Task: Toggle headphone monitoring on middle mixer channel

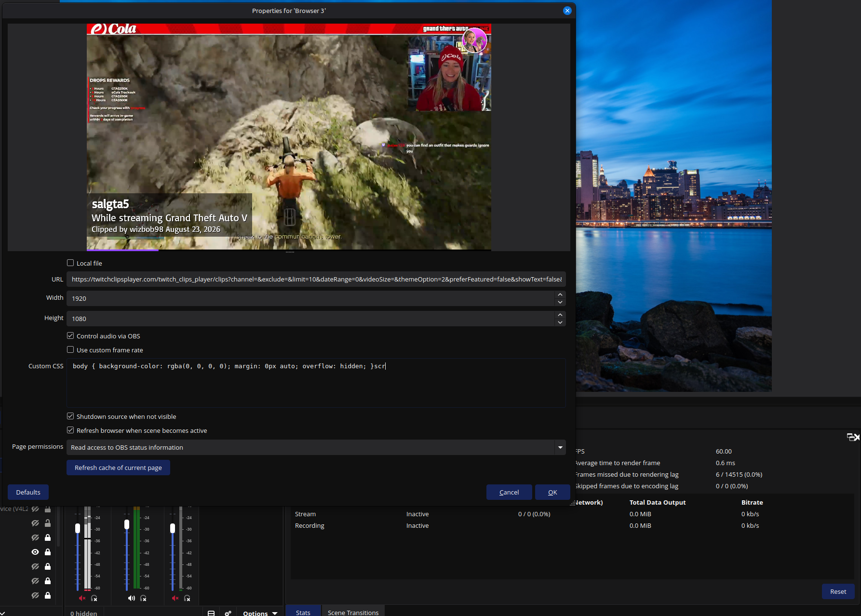Action: (x=143, y=598)
